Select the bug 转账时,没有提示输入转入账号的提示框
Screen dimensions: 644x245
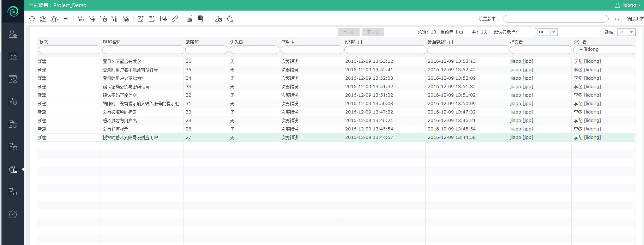336,104
